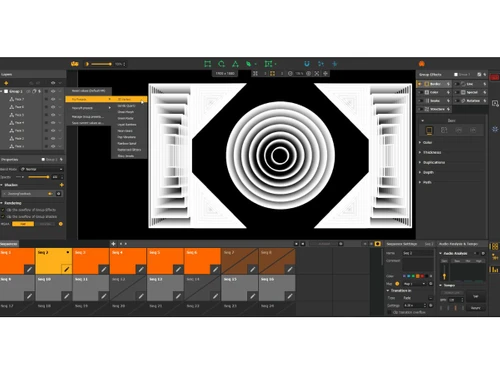Viewport: 500px width, 375px height.
Task: Choose Save current values as entry
Action: click(88, 123)
